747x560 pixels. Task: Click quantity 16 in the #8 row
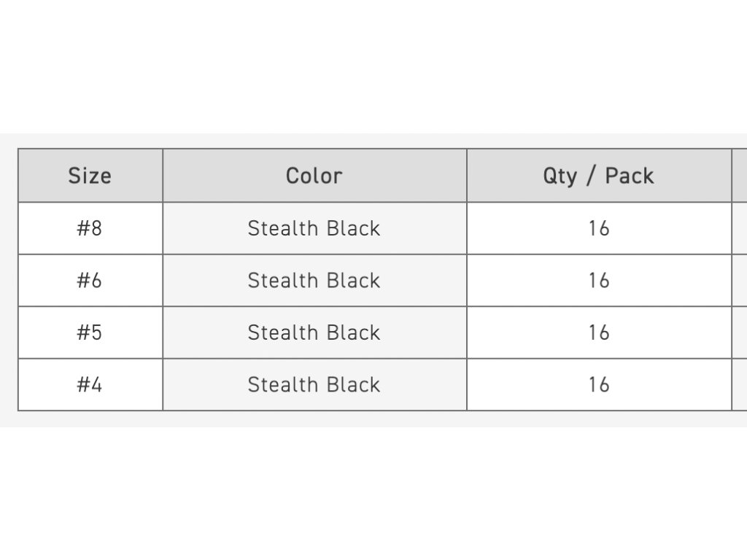(x=598, y=228)
